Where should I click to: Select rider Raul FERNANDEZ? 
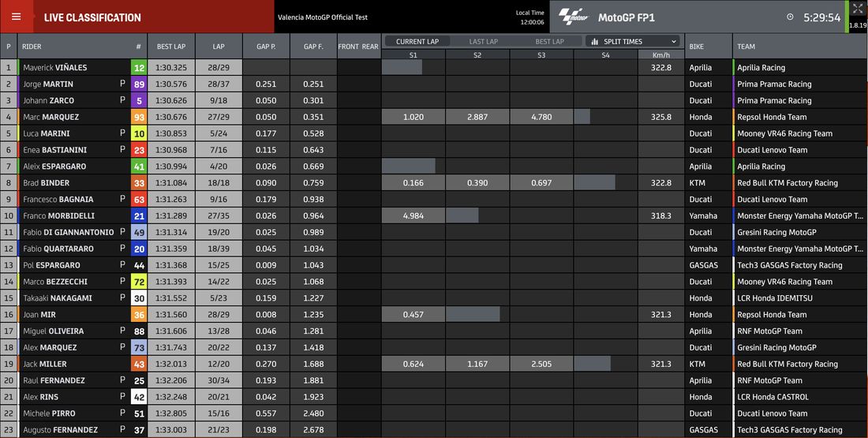[x=54, y=381]
